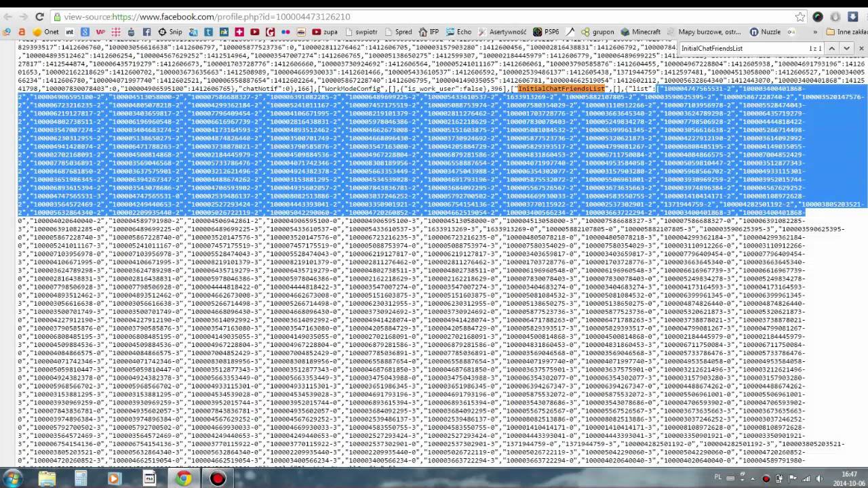Click the int bookmark icon

(x=69, y=32)
